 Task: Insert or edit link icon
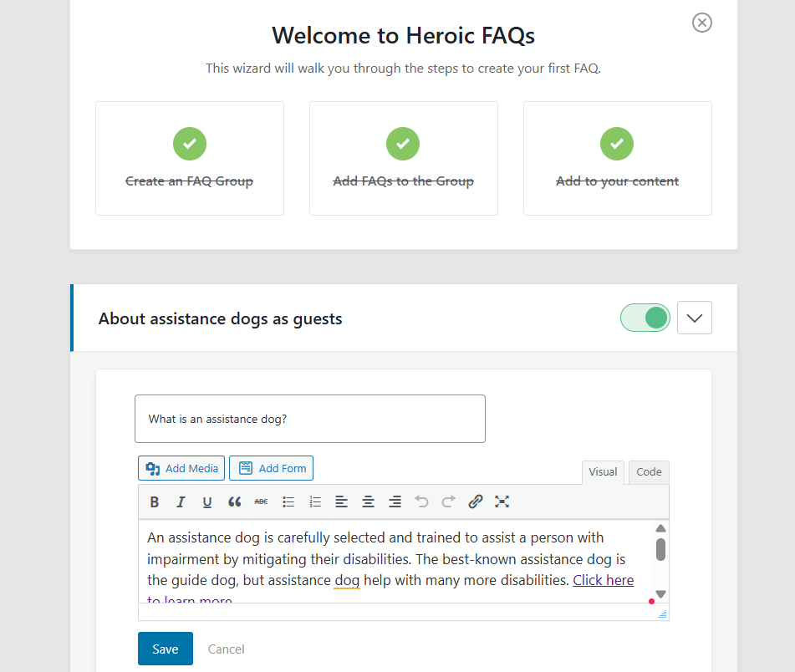(475, 501)
